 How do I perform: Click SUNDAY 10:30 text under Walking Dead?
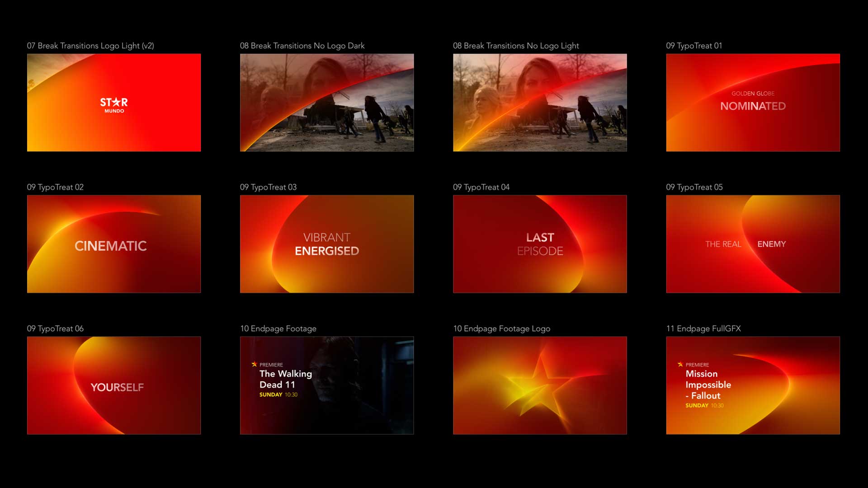[278, 394]
